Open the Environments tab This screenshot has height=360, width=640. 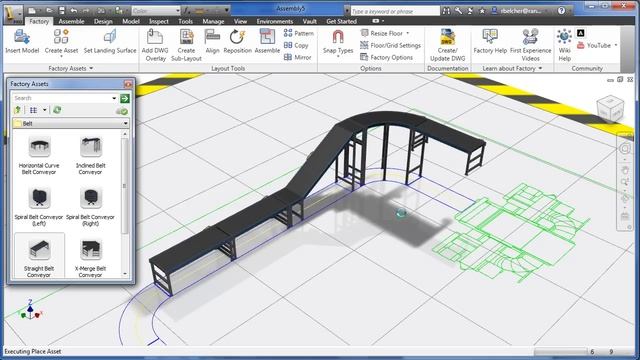(x=275, y=21)
